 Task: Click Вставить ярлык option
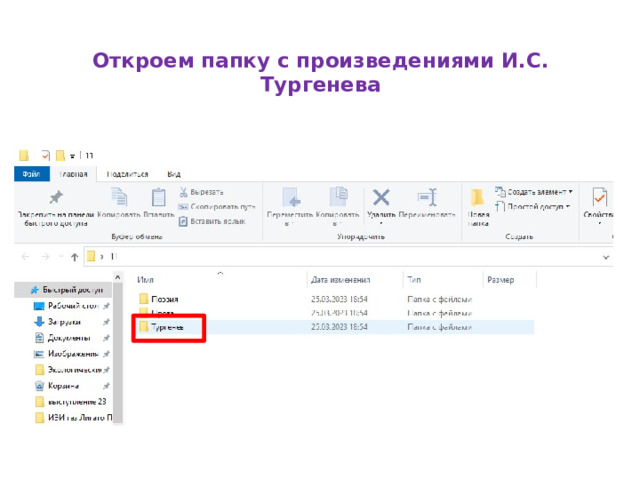click(212, 221)
